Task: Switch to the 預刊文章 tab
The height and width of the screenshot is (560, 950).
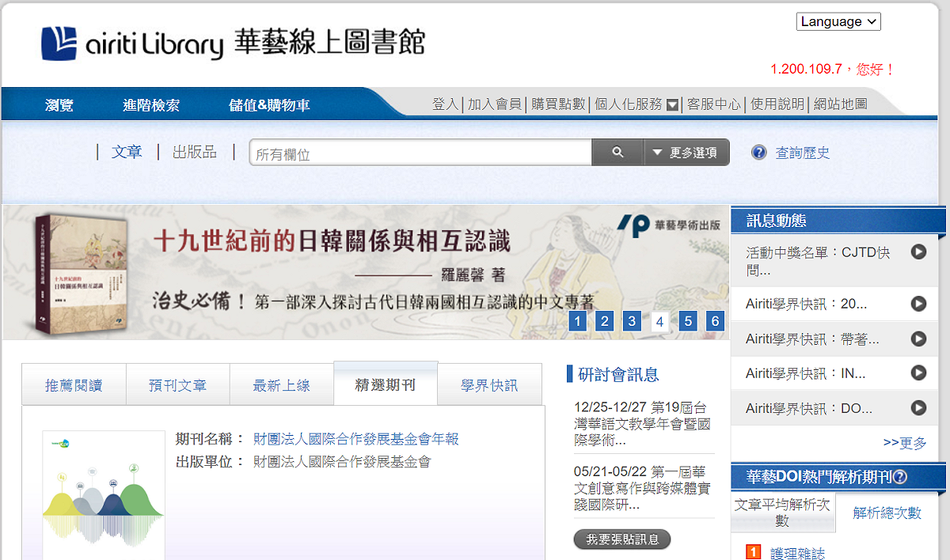Action: [x=178, y=385]
